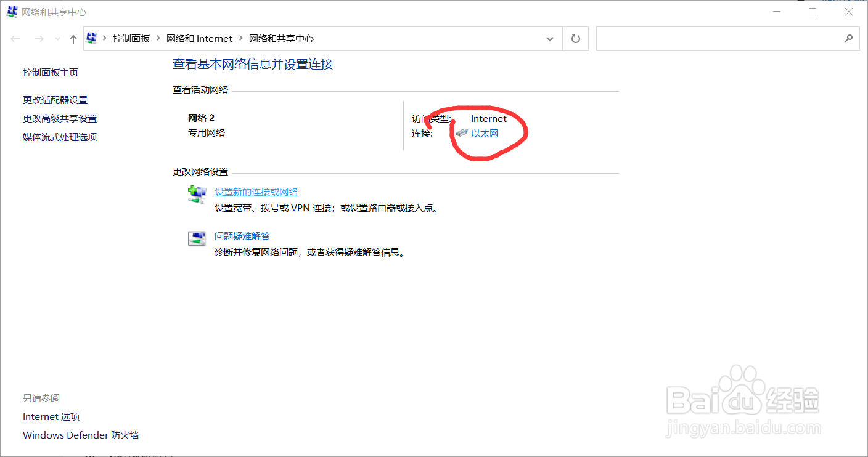Refresh the current page
This screenshot has width=868, height=457.
[x=575, y=38]
